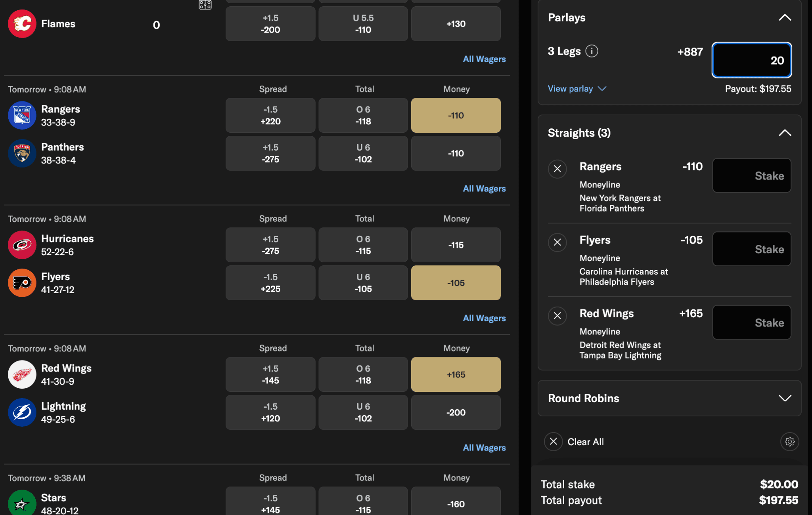Click the Panthers team logo
Screen dimensions: 812x515
[22, 153]
